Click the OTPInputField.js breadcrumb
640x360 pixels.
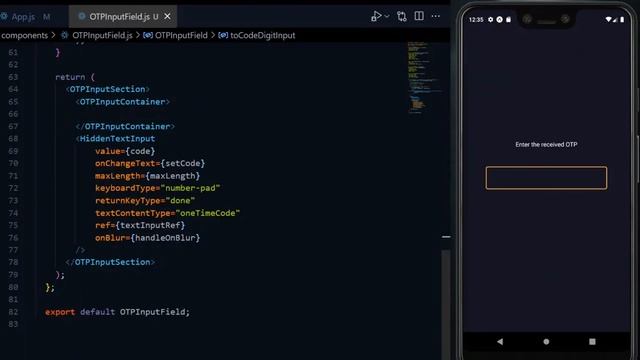coord(102,36)
